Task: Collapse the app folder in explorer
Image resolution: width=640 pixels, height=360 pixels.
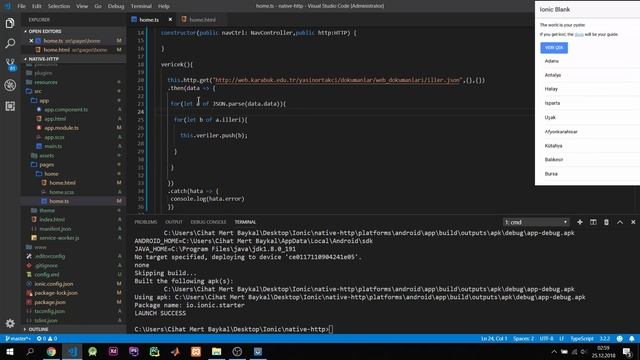Action: 44,100
